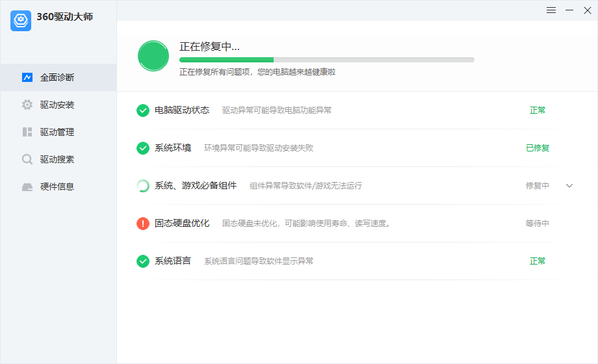Click the 硬件信息 drive icon
This screenshot has height=364, width=598.
coord(27,187)
